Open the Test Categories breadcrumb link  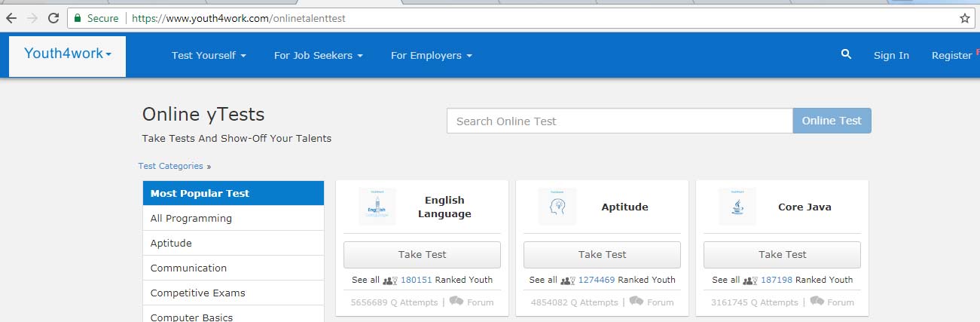click(171, 166)
